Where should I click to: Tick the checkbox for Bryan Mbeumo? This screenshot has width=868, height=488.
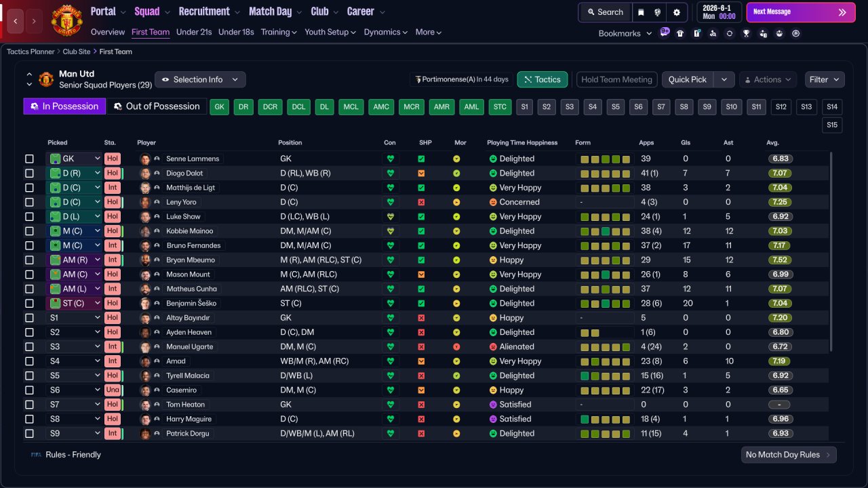pyautogui.click(x=29, y=260)
